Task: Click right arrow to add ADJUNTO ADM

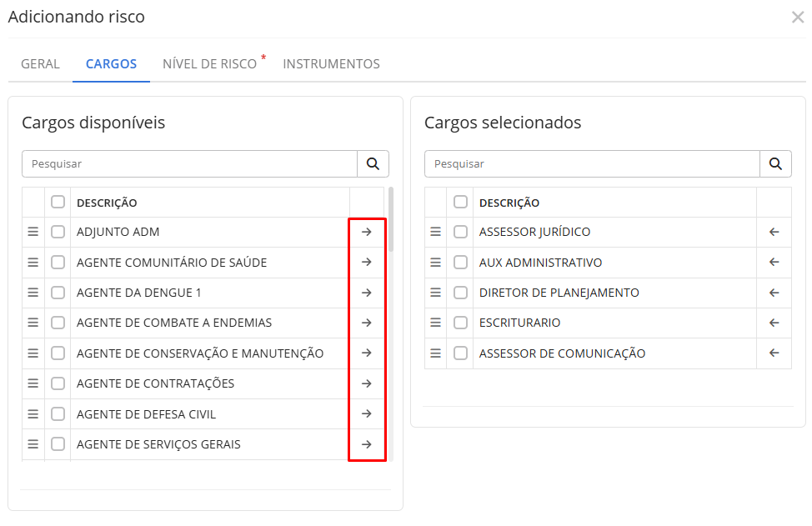Action: (x=366, y=232)
